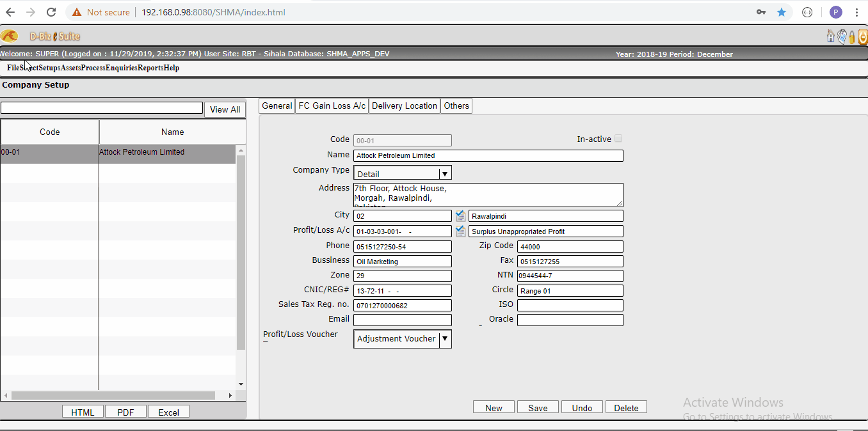Click the View All button
This screenshot has width=868, height=431.
pos(225,109)
